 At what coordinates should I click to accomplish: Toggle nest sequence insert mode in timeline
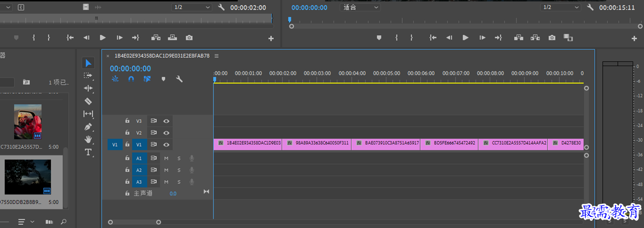115,79
